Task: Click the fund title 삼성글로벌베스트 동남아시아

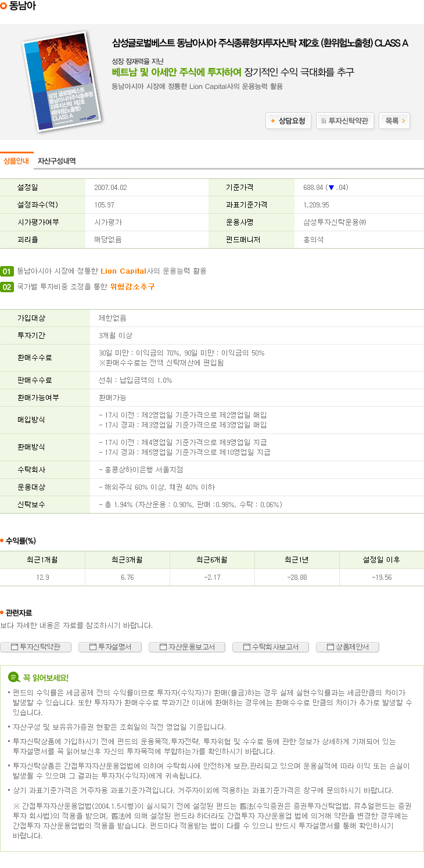Action: [260, 43]
